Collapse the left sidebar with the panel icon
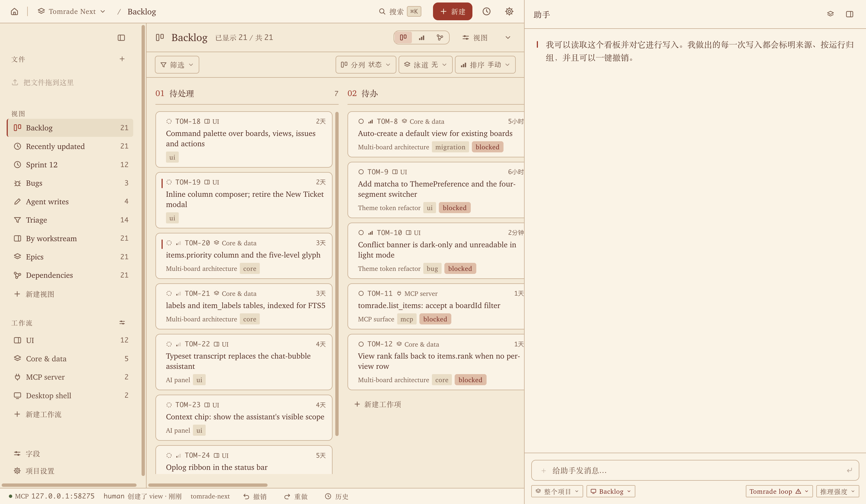Image resolution: width=866 pixels, height=504 pixels. [x=121, y=38]
